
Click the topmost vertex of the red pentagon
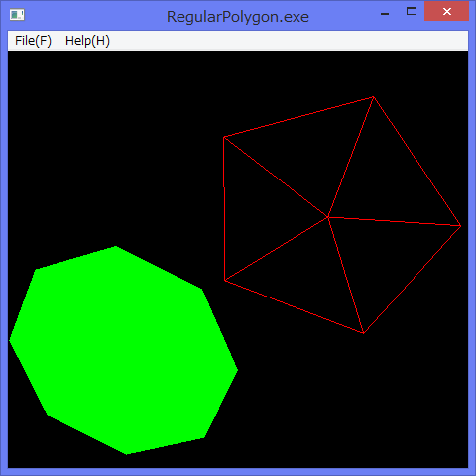coord(373,97)
